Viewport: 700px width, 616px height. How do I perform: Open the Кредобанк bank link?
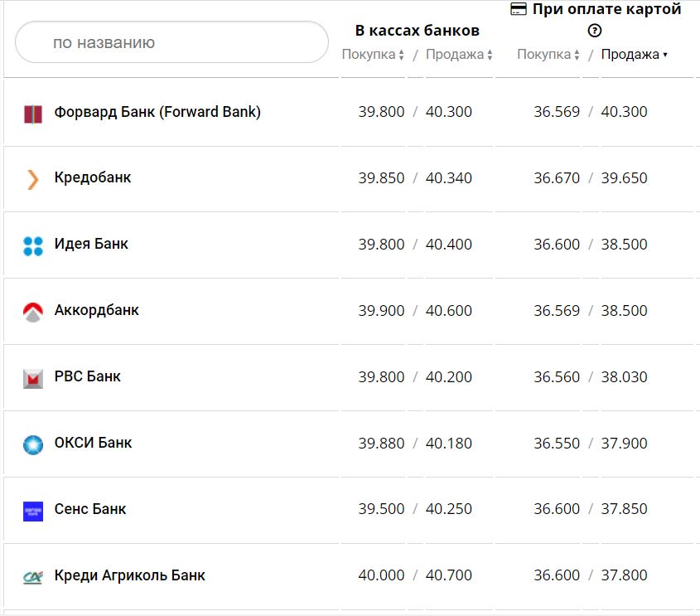pos(93,177)
